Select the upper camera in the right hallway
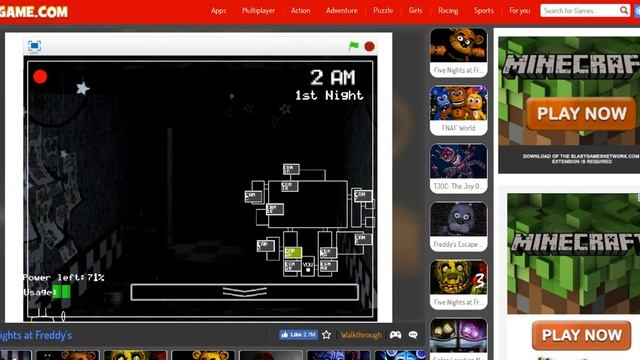The image size is (640, 360). 328,253
